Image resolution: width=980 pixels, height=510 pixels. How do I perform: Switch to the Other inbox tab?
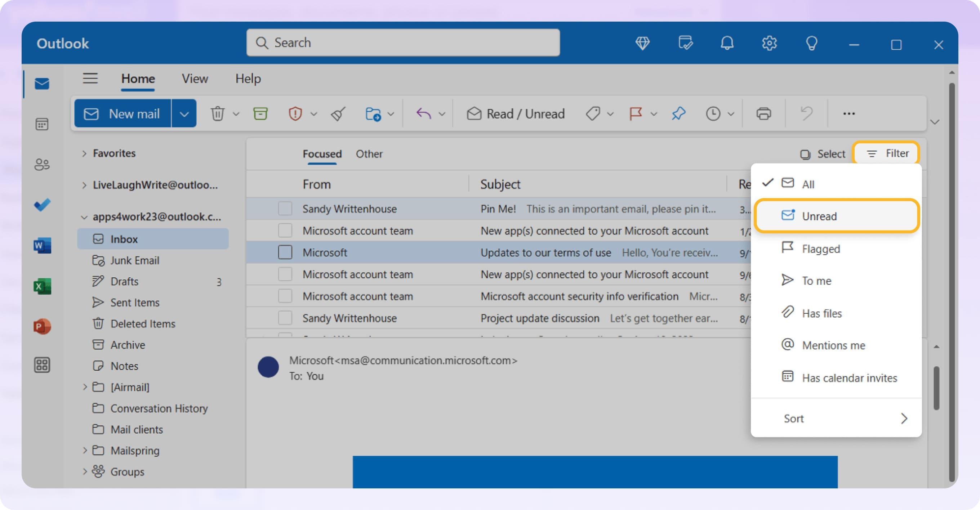(369, 154)
